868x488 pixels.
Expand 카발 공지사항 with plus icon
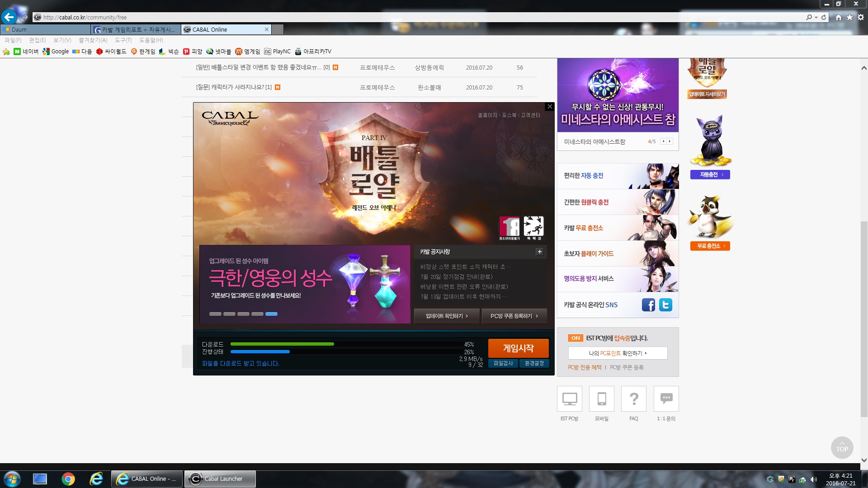[x=539, y=252]
